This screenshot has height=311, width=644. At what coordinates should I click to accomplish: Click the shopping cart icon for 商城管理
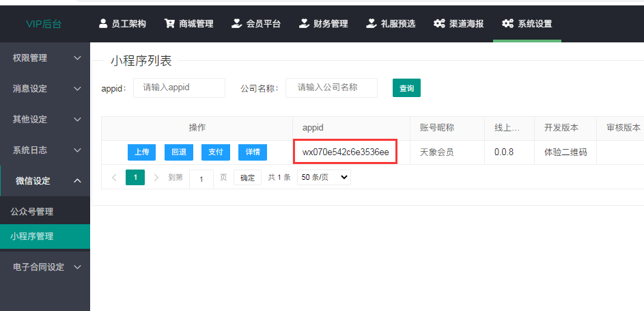(169, 24)
